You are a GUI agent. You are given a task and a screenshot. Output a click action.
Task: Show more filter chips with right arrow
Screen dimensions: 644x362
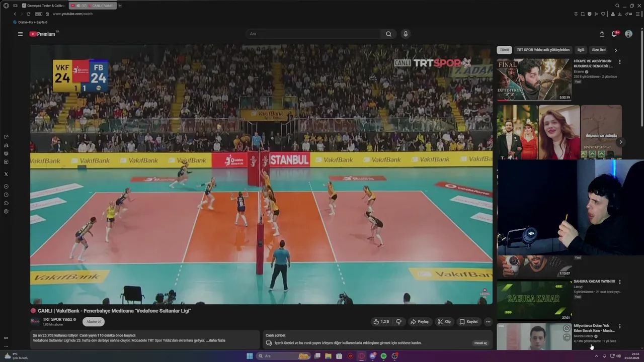(x=615, y=50)
